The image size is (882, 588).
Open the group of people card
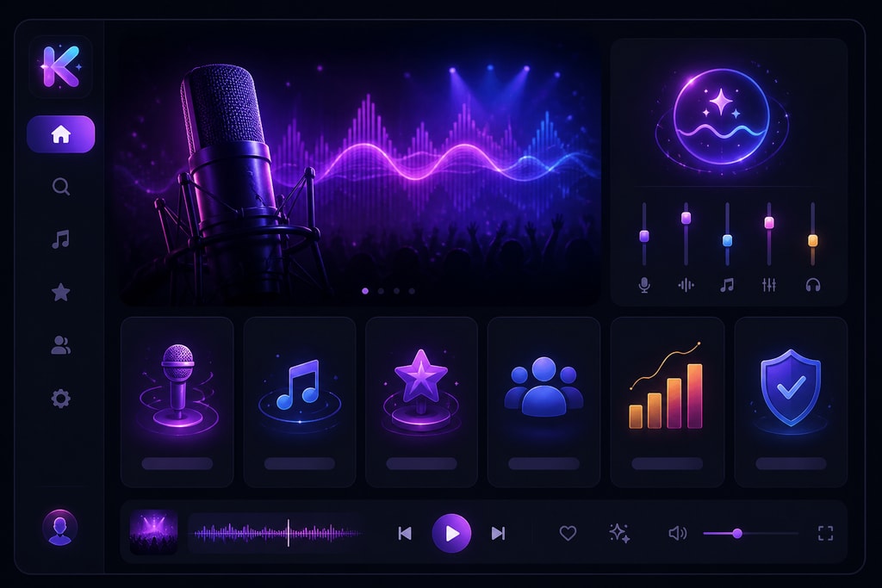pos(544,402)
